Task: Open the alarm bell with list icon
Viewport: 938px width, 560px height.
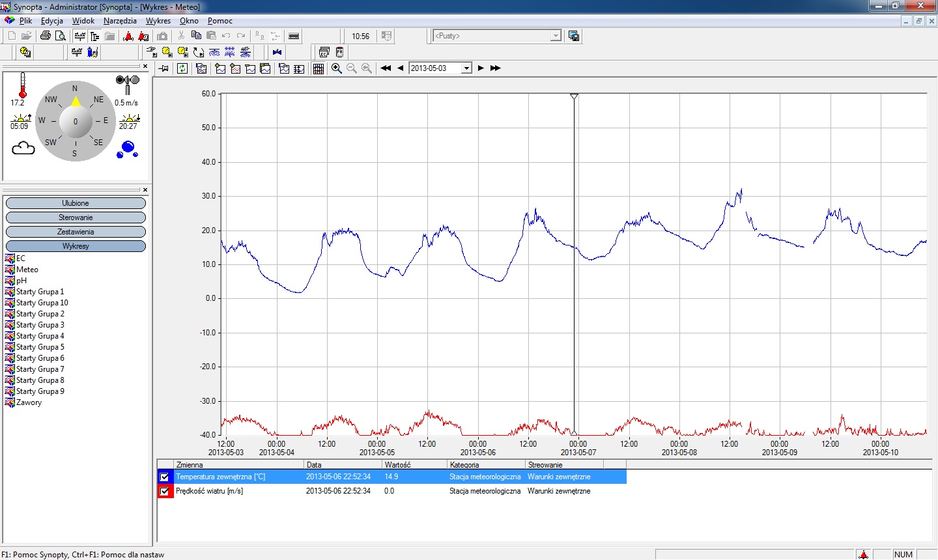Action: click(x=143, y=36)
